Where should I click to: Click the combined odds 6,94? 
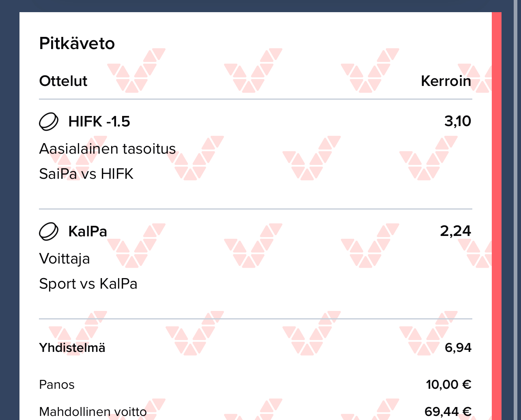click(458, 348)
